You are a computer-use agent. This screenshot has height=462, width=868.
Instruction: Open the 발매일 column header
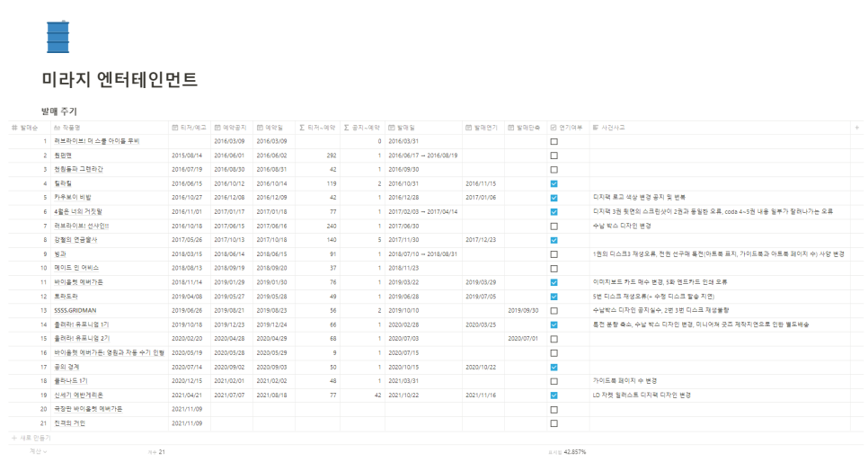point(402,128)
